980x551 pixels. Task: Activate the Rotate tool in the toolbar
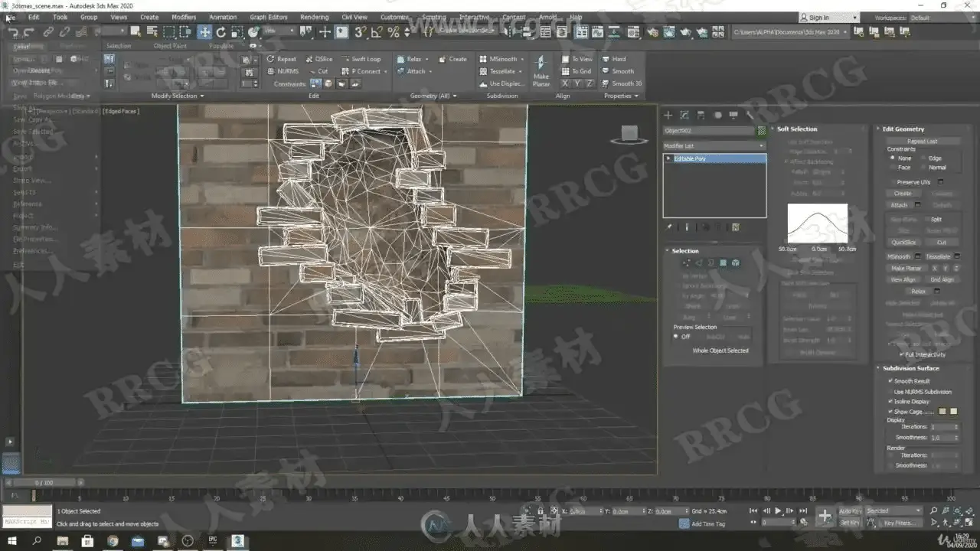click(221, 31)
